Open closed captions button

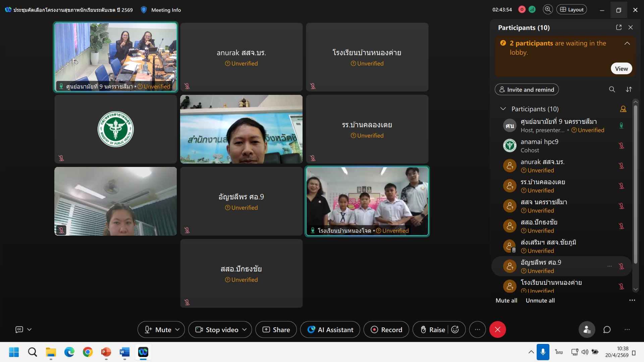click(x=19, y=329)
